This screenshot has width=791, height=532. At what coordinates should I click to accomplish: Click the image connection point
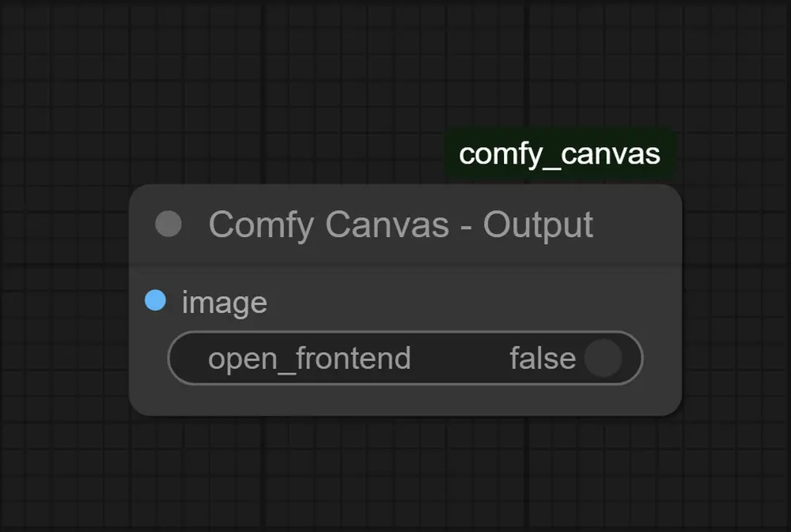click(155, 302)
